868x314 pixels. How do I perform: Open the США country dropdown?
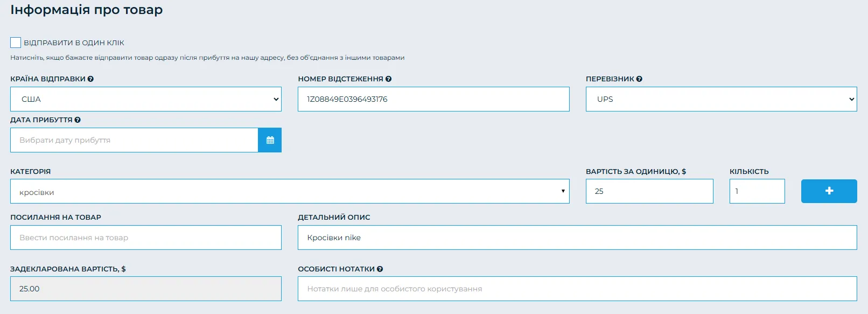[145, 99]
